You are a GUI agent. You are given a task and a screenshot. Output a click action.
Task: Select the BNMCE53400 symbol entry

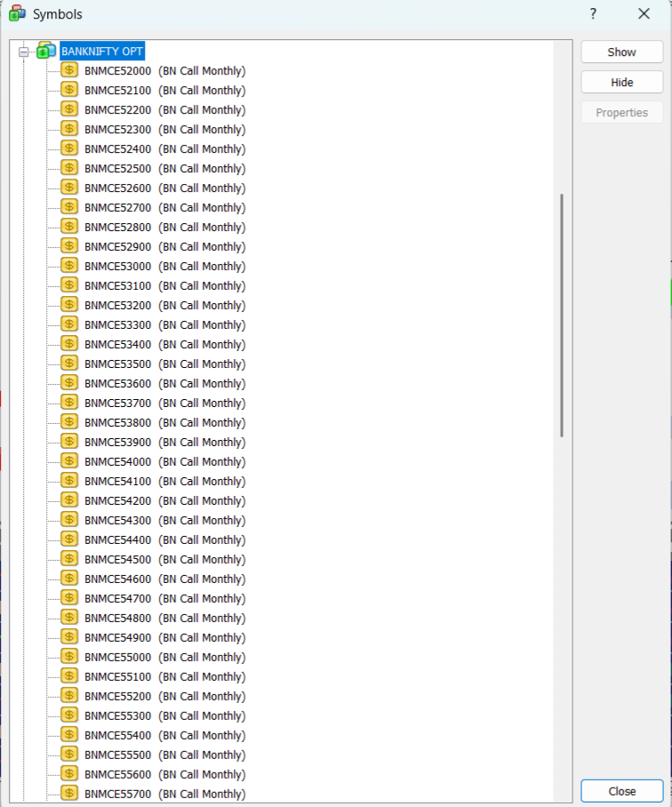tap(164, 345)
